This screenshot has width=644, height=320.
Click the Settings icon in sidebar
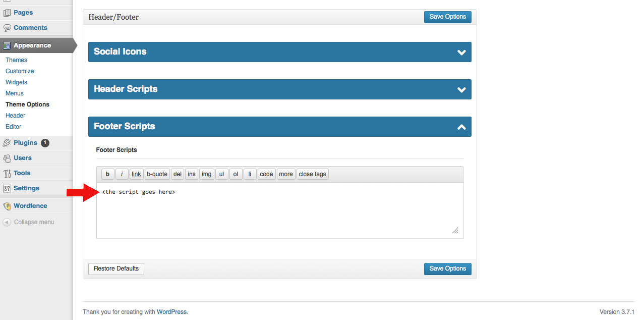click(x=7, y=188)
